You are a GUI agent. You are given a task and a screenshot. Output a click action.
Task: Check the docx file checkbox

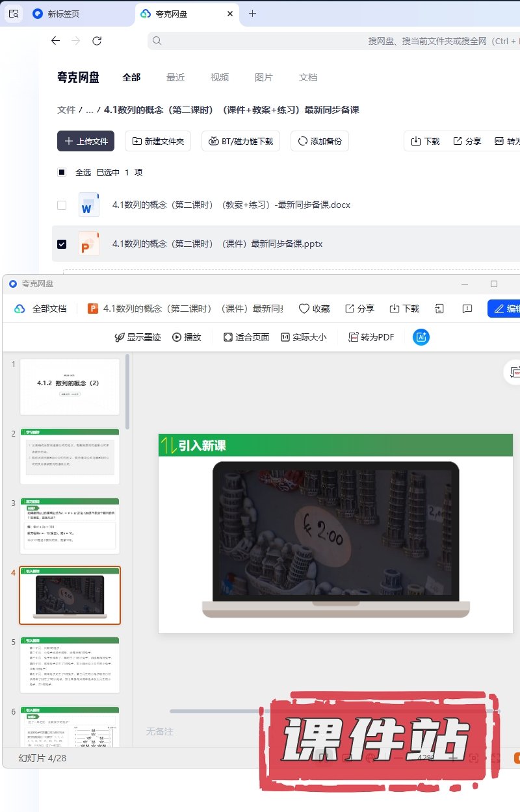(62, 205)
